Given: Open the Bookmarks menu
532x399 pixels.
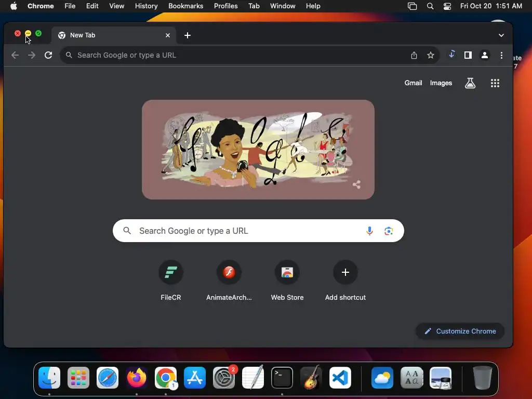Looking at the screenshot, I should (x=185, y=6).
